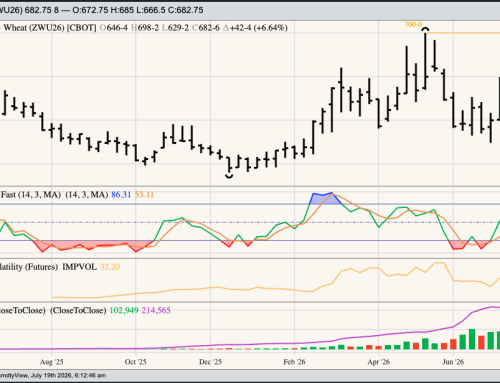The height and width of the screenshot is (383, 500).
Task: Click the Dec '25 date axis label
Action: [210, 362]
